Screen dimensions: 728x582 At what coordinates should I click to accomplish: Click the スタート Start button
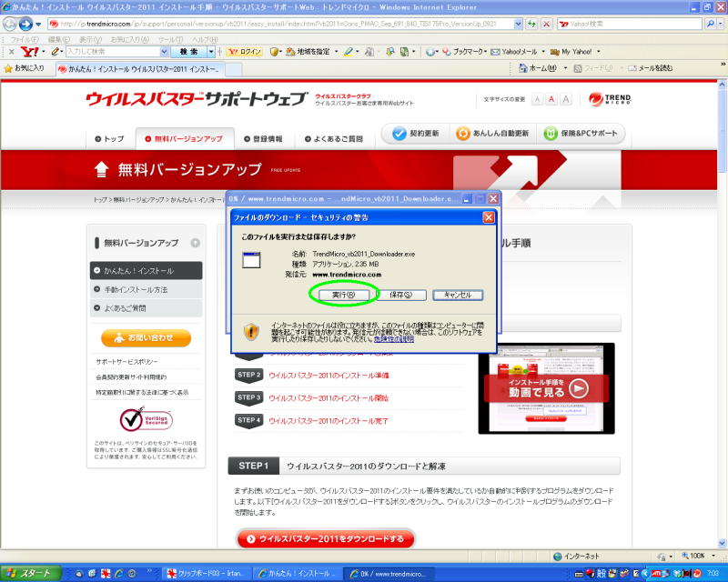tap(31, 573)
